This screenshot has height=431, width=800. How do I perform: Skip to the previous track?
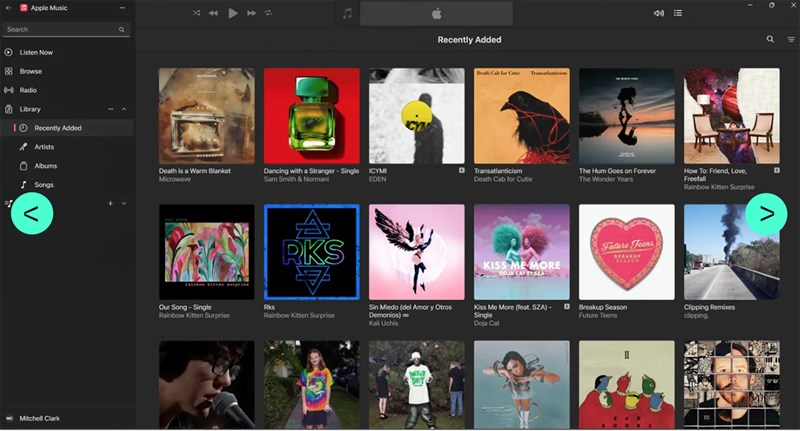[213, 13]
